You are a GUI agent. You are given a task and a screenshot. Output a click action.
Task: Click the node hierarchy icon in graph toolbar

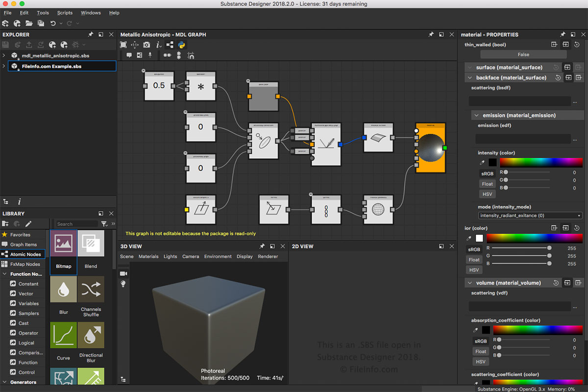coord(171,45)
